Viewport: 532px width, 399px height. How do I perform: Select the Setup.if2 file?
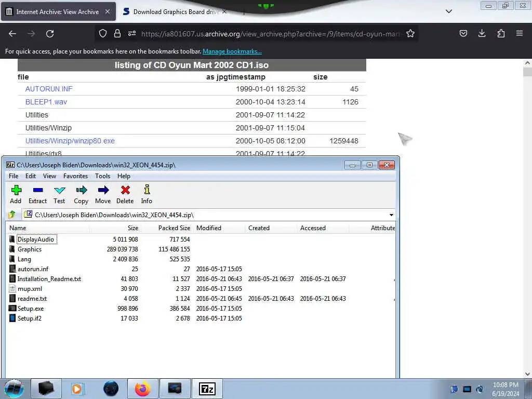click(x=30, y=318)
